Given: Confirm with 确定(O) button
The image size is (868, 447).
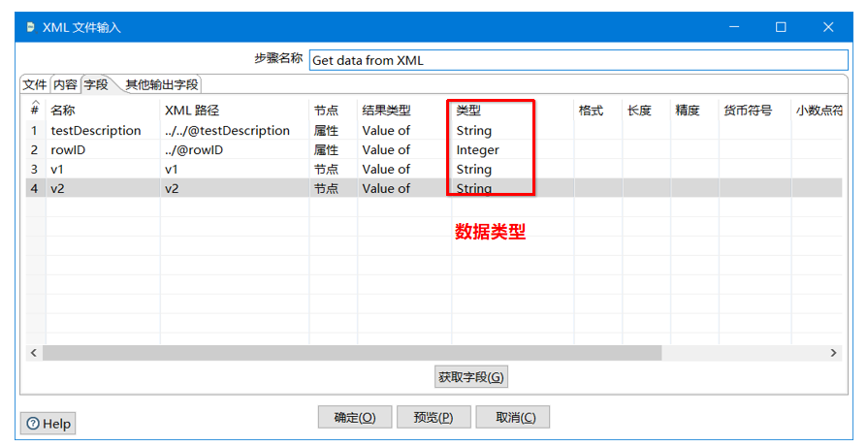Looking at the screenshot, I should click(x=355, y=417).
